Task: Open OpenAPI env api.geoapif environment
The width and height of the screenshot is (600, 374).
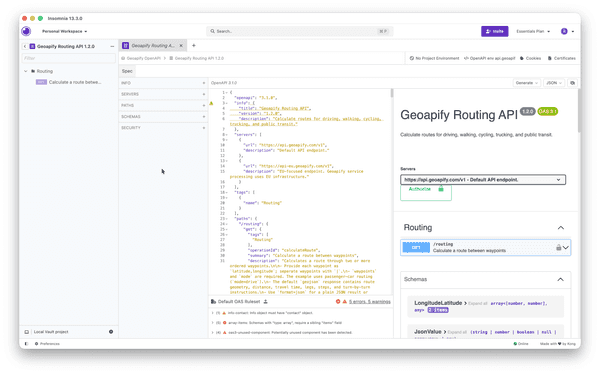Action: (x=489, y=58)
